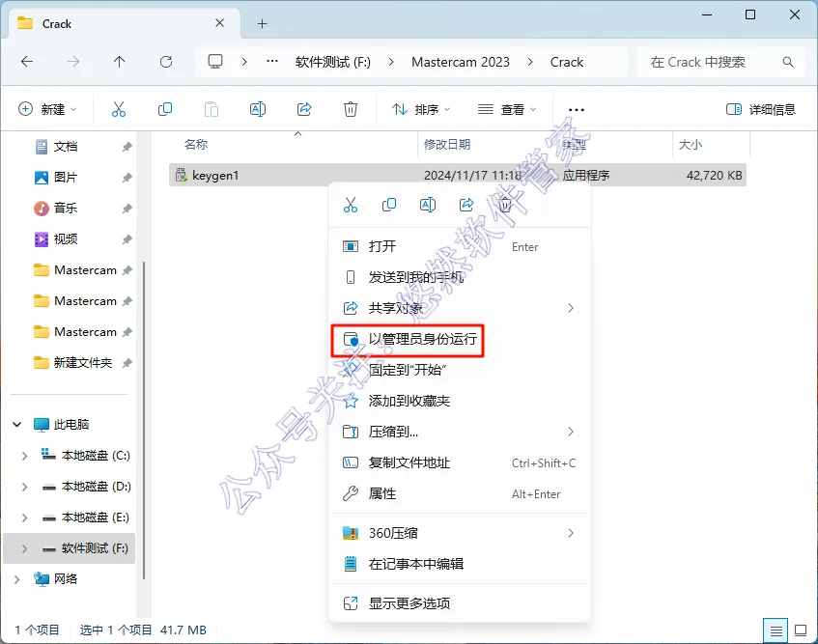
Task: Click the Cut icon in the toolbar
Action: (119, 109)
